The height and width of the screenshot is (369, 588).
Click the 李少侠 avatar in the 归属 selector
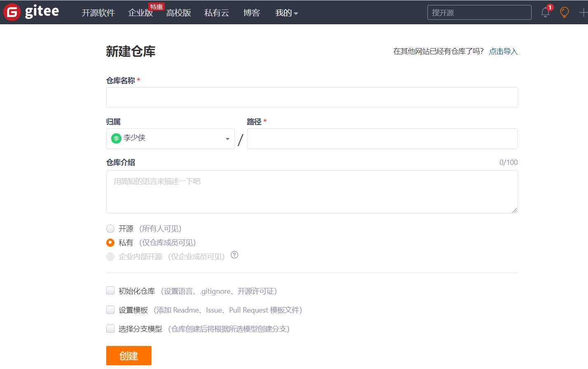(x=116, y=138)
